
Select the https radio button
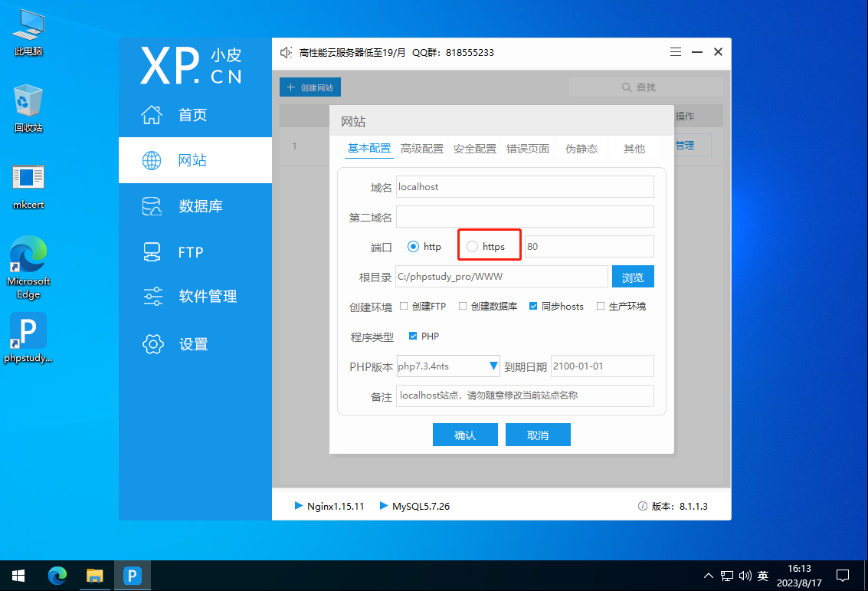(472, 247)
